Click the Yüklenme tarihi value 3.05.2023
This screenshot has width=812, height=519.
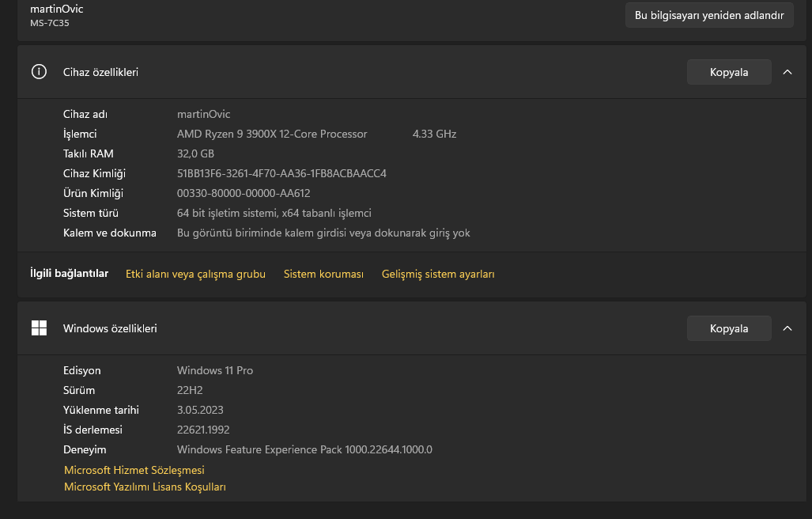(x=200, y=410)
